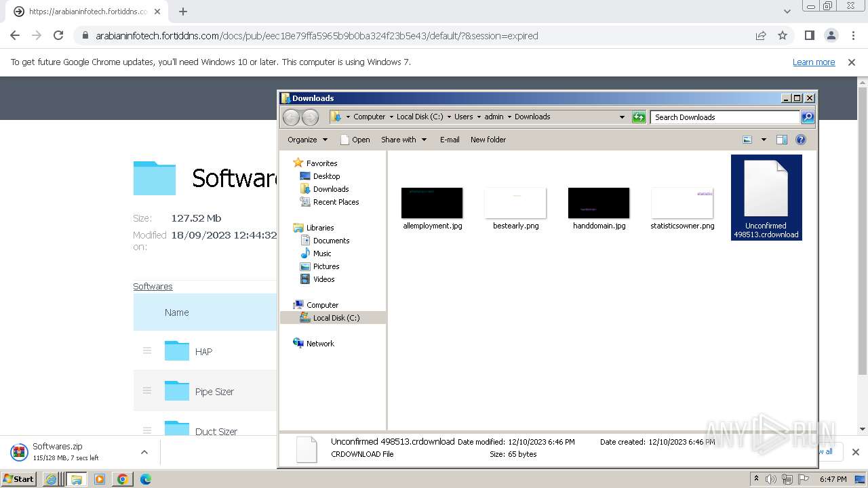Screen dimensions: 868x488
Task: Open Desktop in navigation pane
Action: [x=326, y=176]
